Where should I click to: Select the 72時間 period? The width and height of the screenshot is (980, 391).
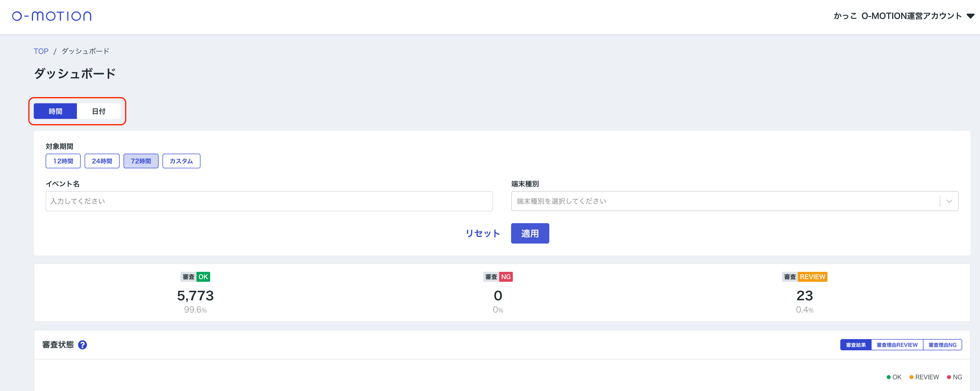click(141, 161)
